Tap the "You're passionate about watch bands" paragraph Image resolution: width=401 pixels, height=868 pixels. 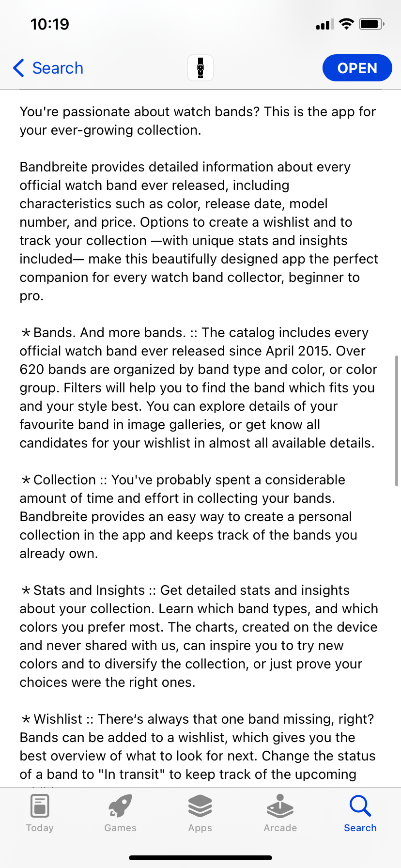(x=198, y=121)
